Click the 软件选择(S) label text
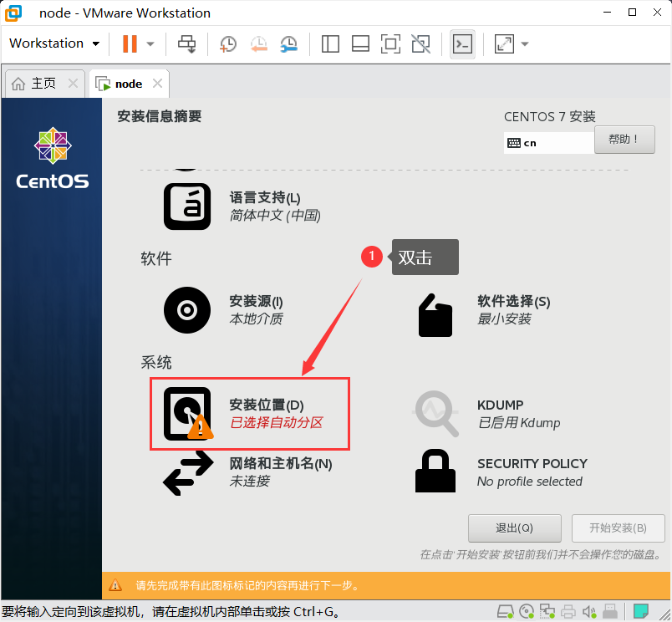The image size is (672, 622). point(514,301)
